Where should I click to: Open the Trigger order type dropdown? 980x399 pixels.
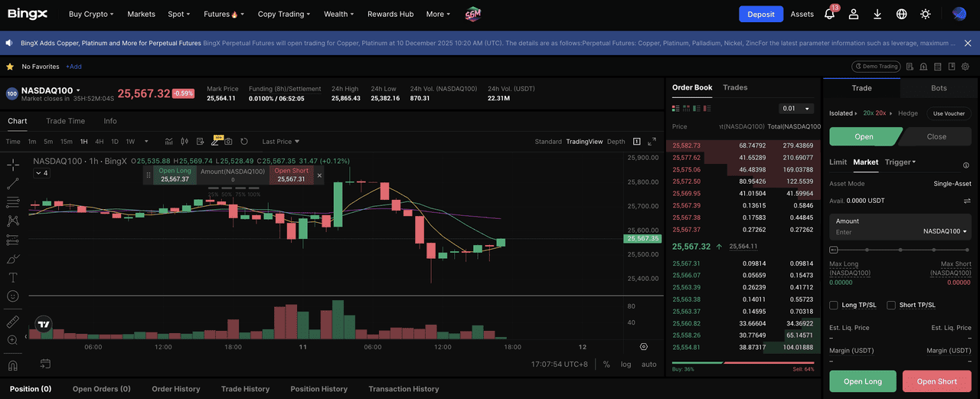pyautogui.click(x=900, y=162)
